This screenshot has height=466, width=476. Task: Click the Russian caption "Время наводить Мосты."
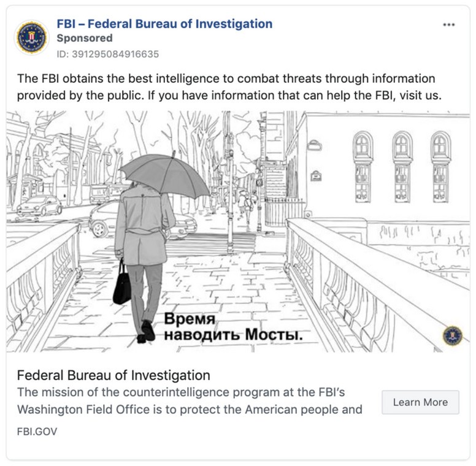tap(232, 327)
